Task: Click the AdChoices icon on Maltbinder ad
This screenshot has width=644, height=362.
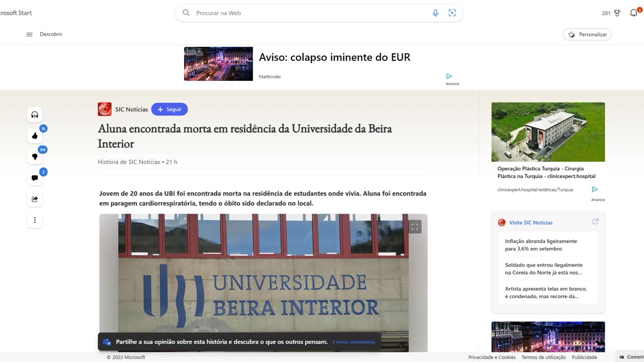Action: (x=449, y=76)
